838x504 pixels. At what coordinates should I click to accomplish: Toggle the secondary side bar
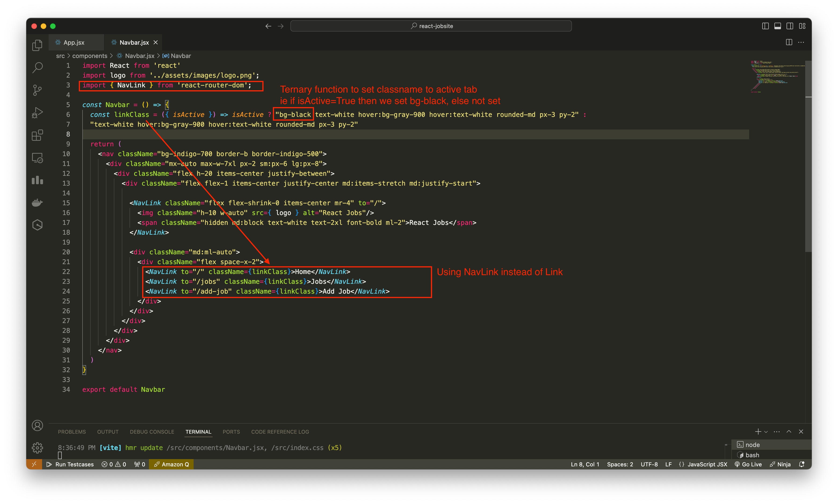point(790,26)
